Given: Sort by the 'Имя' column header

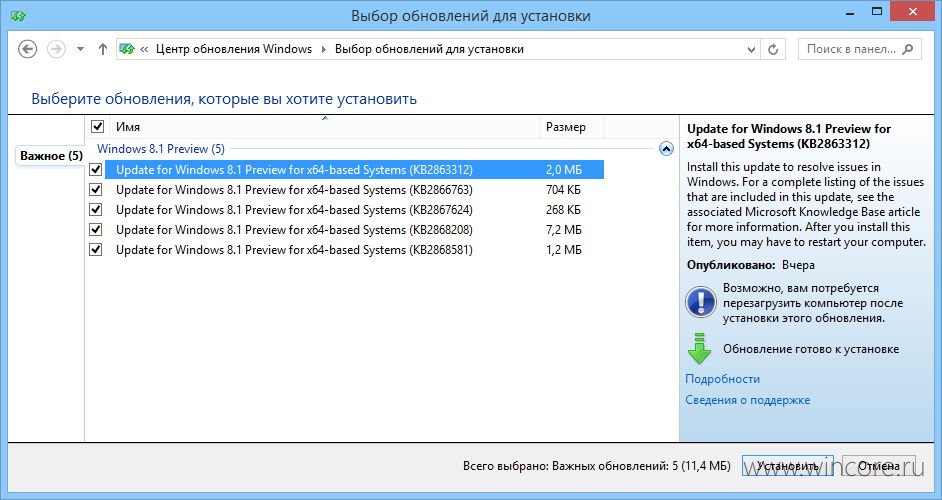Looking at the screenshot, I should pyautogui.click(x=324, y=127).
